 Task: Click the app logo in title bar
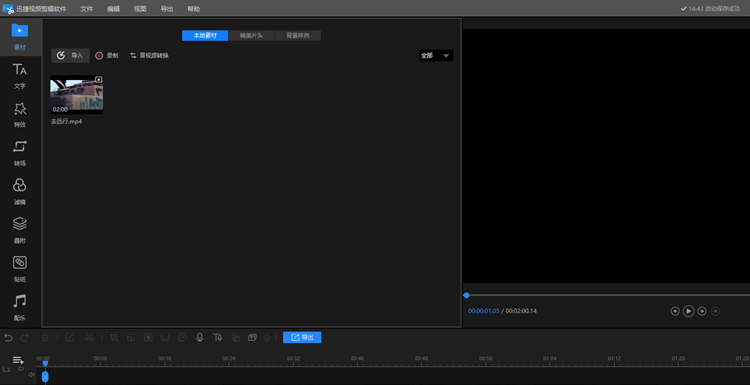(8, 9)
